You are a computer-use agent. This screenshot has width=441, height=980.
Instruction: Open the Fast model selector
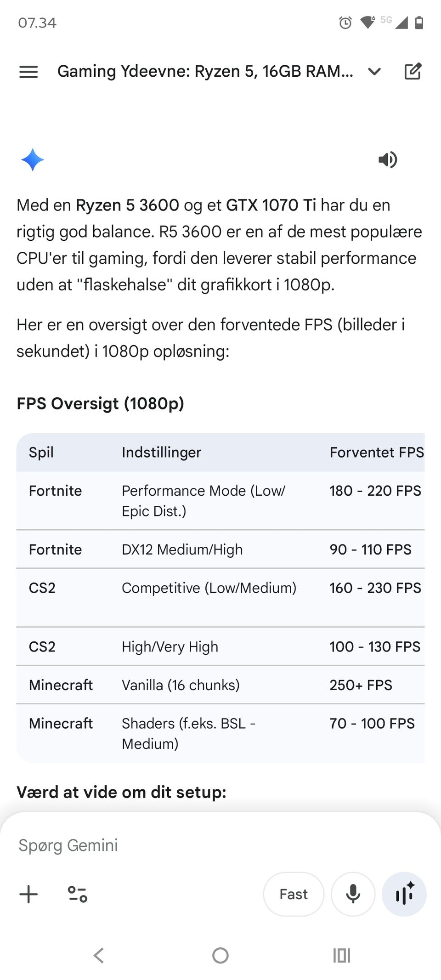coord(294,894)
